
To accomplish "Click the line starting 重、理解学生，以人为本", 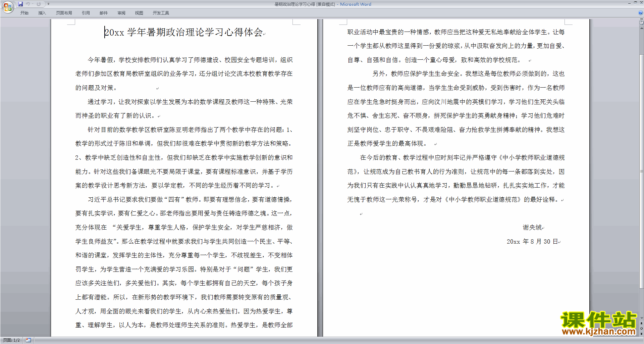I will 184,325.
